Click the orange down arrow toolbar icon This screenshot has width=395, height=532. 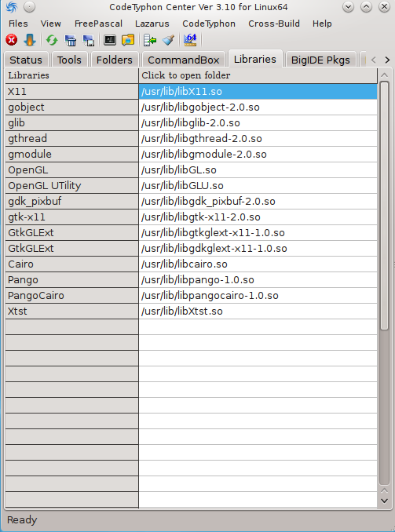pos(30,40)
